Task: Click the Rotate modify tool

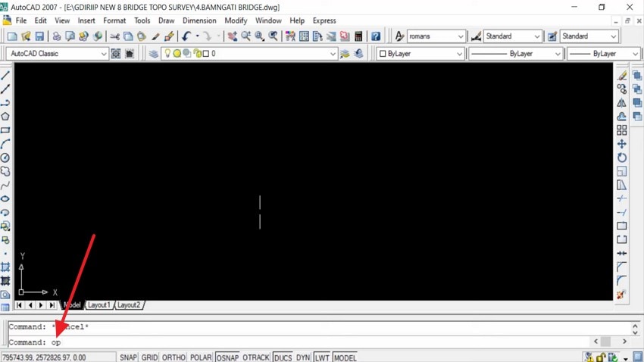Action: [x=622, y=158]
